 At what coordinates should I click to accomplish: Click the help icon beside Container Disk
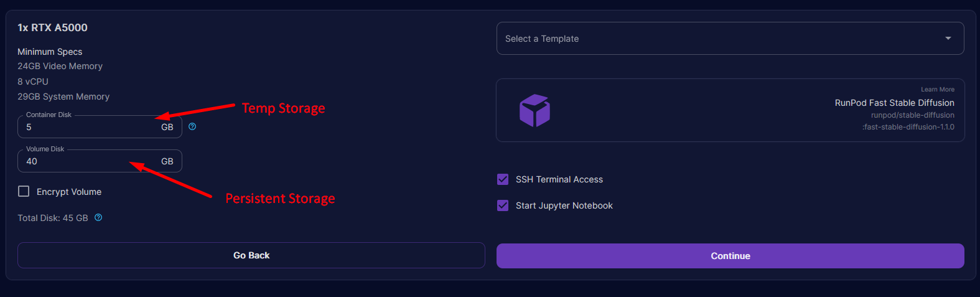192,126
